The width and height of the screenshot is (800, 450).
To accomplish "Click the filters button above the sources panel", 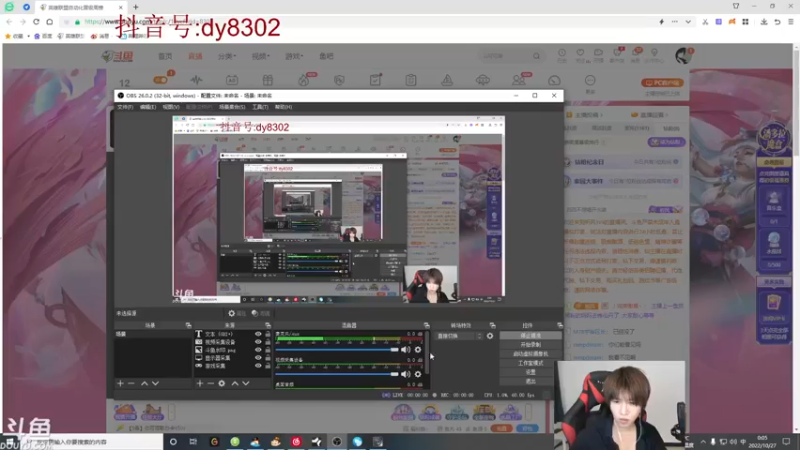I will point(261,313).
